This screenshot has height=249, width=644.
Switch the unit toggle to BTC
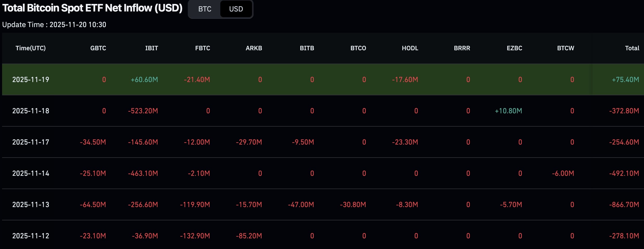pos(205,9)
